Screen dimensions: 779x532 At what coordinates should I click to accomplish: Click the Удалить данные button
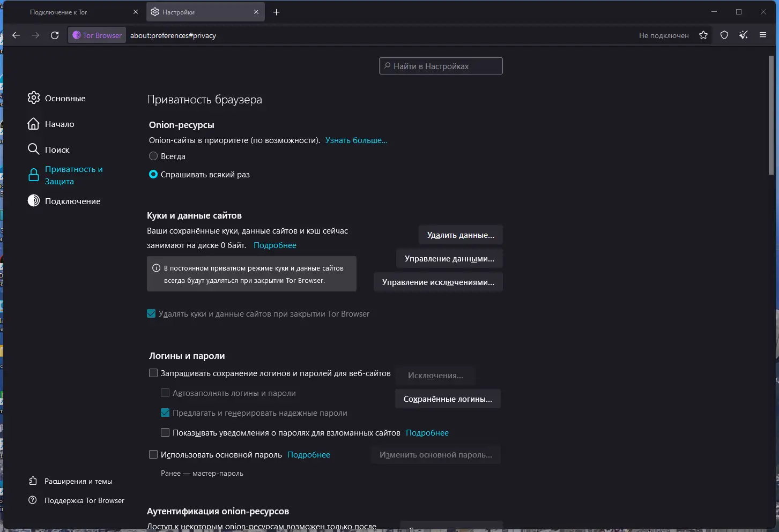click(460, 235)
